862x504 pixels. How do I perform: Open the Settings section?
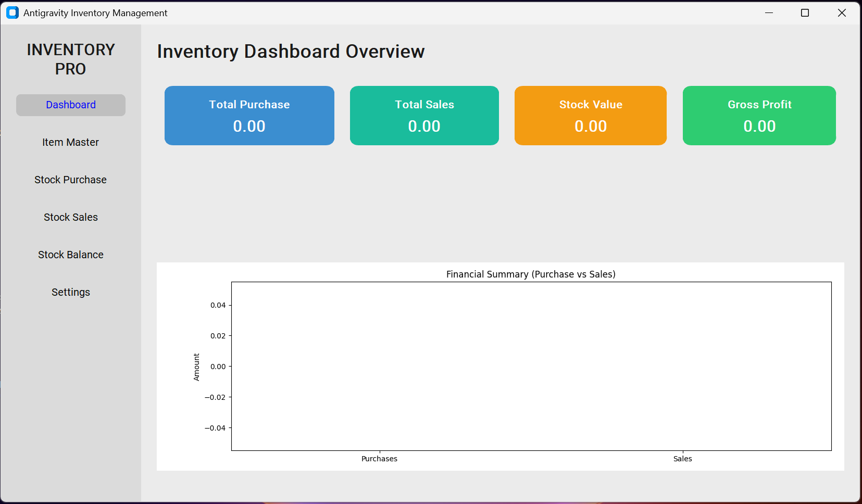70,292
